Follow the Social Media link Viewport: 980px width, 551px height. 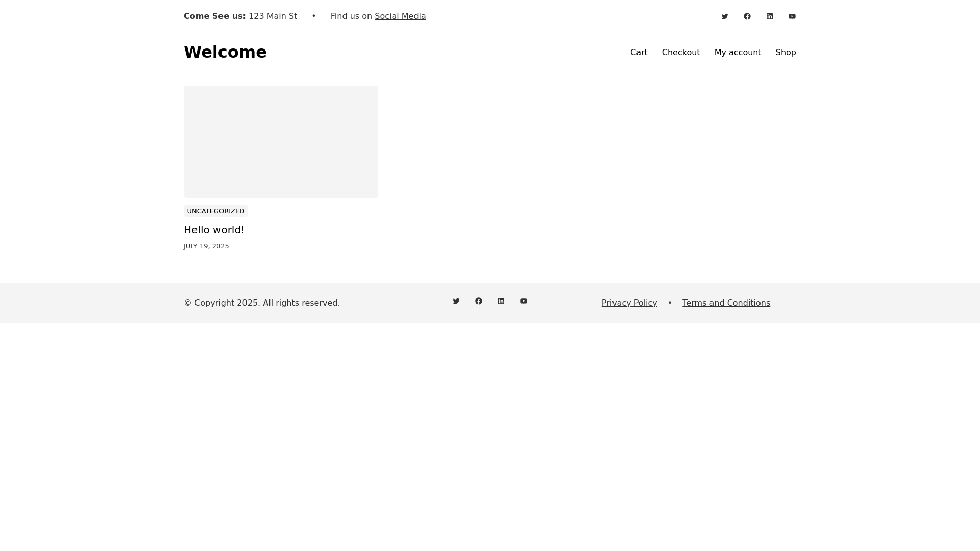tap(400, 16)
